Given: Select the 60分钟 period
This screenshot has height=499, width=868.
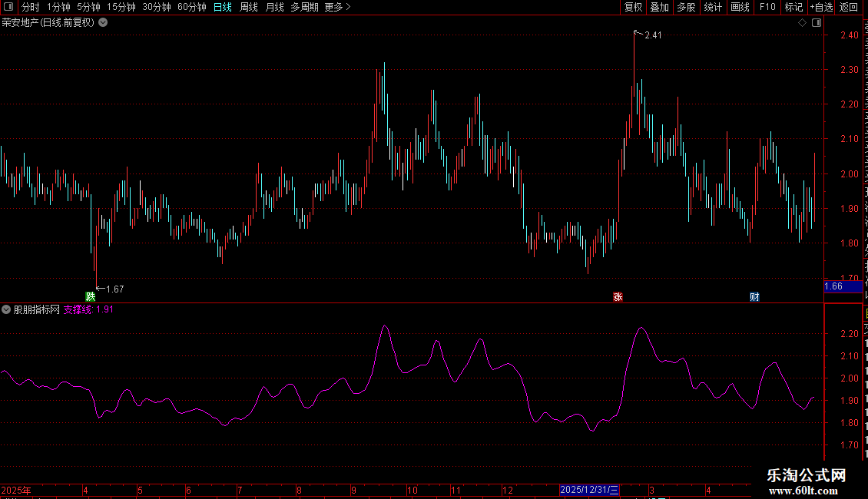Looking at the screenshot, I should 192,7.
